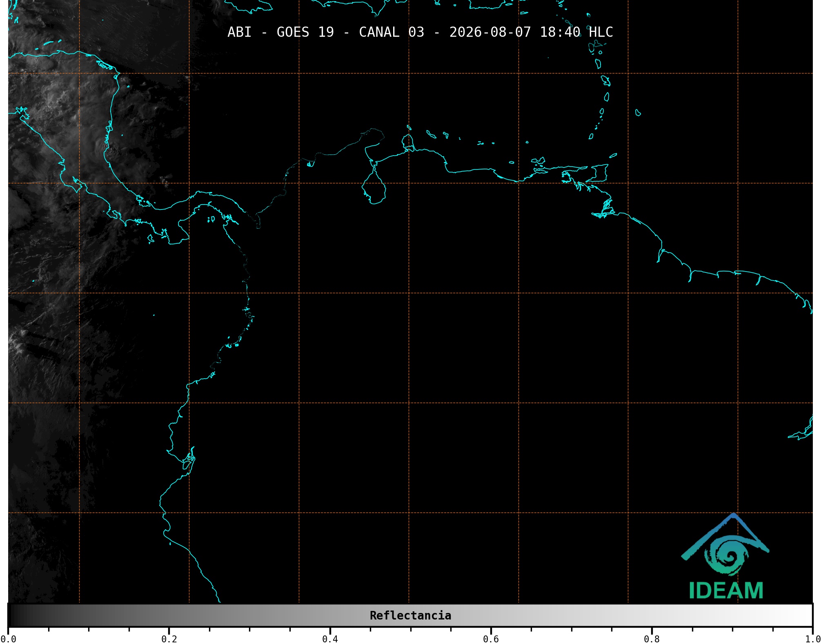This screenshot has width=821, height=644.
Task: Click the 0.0 colorbar tick label
Action: tap(8, 639)
